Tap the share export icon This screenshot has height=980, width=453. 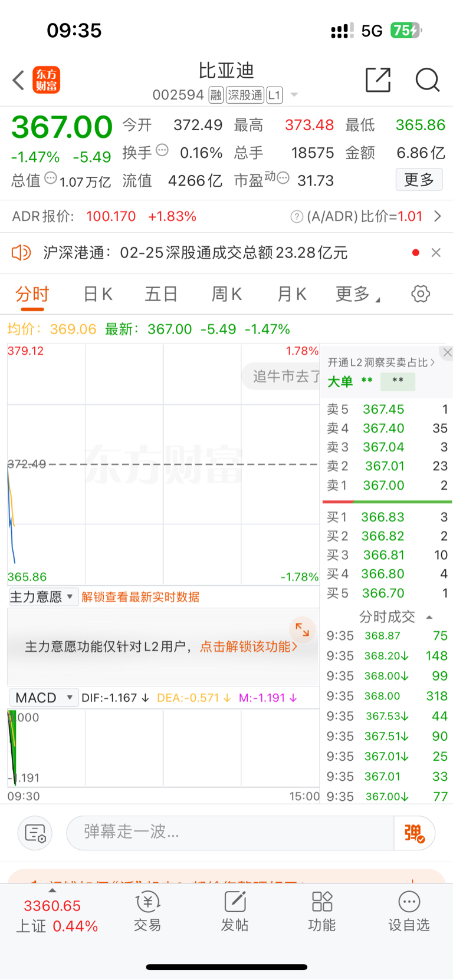(x=378, y=80)
